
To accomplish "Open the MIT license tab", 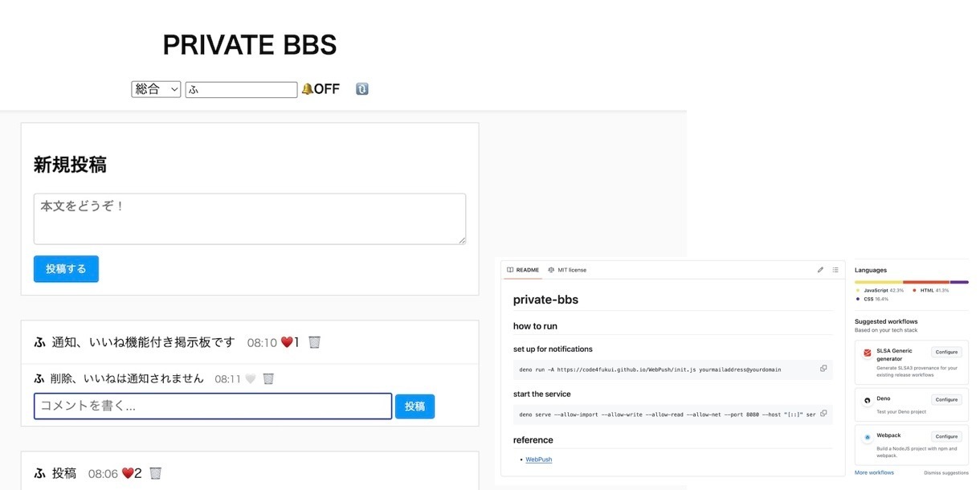I will click(x=567, y=270).
